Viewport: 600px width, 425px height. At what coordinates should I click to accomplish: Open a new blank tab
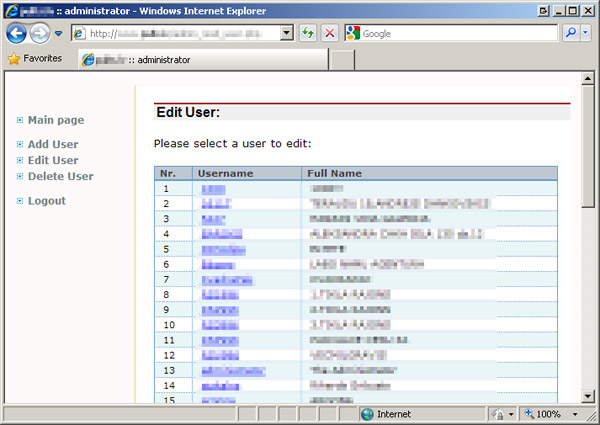point(342,60)
